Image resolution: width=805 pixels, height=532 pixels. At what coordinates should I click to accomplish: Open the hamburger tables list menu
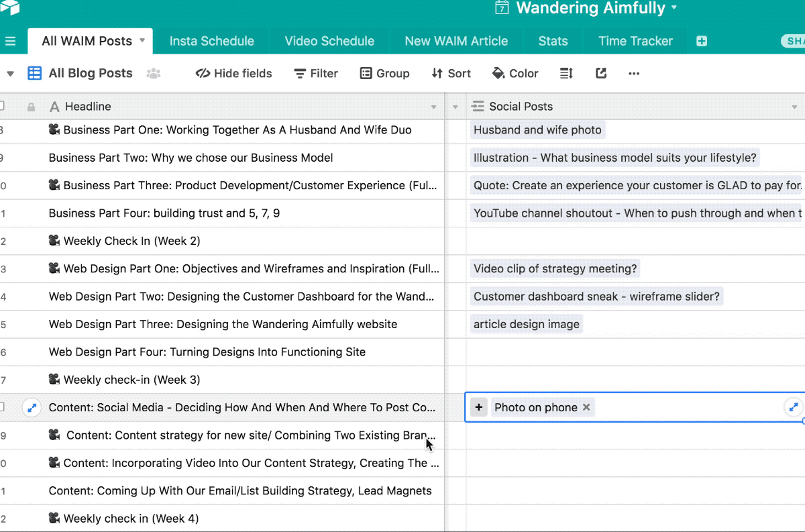click(x=10, y=41)
